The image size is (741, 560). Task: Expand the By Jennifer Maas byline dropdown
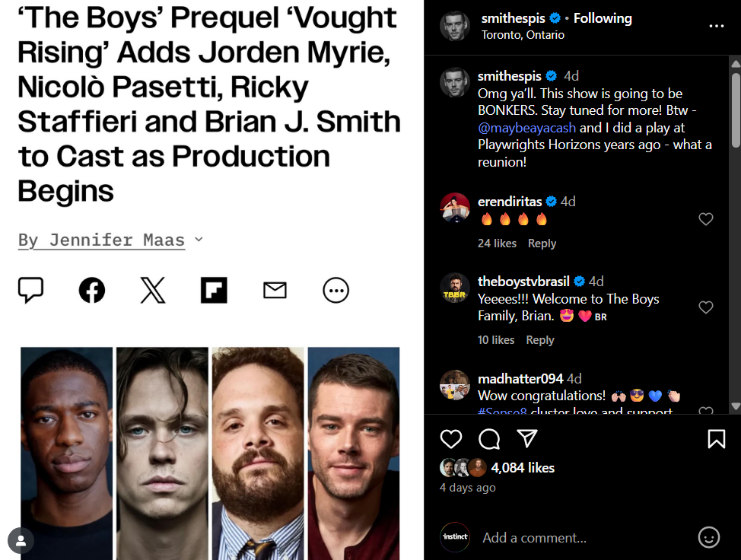tap(198, 239)
